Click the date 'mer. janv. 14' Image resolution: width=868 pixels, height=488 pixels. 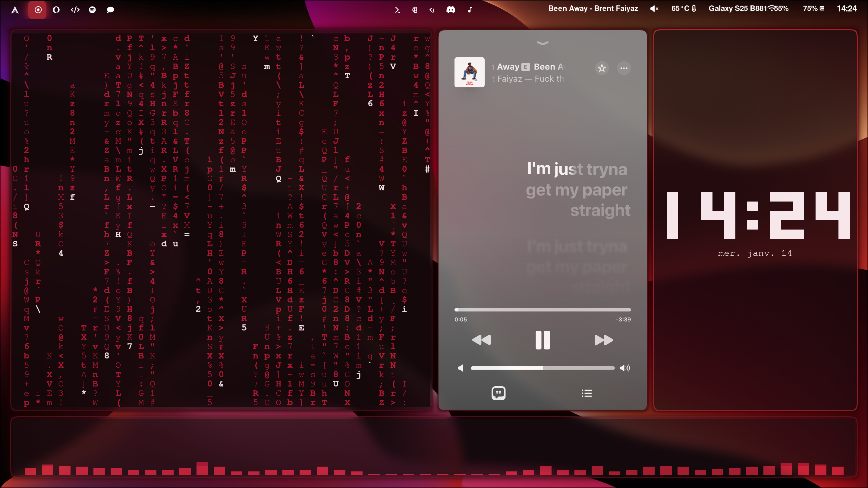(755, 253)
